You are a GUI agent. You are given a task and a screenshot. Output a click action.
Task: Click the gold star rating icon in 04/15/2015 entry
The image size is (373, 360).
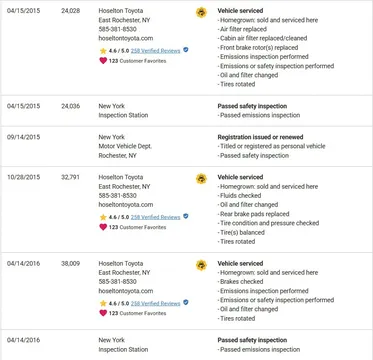pyautogui.click(x=103, y=51)
